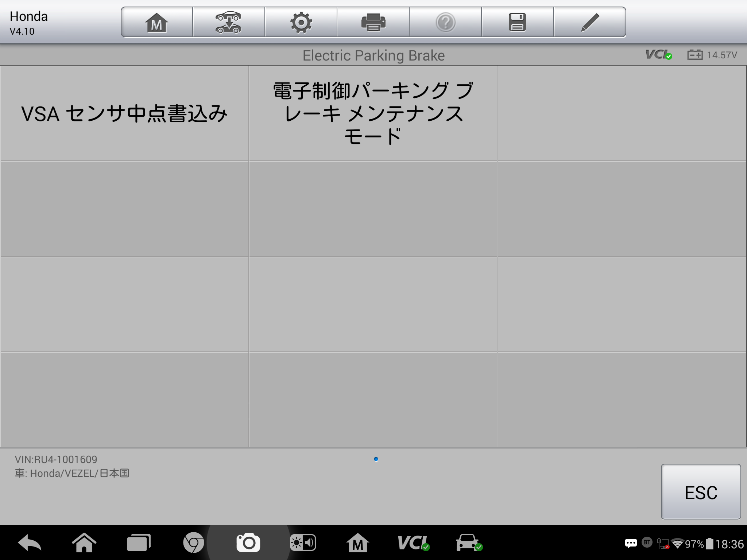Open settings gear in top toolbar
This screenshot has height=560, width=747.
click(x=301, y=22)
